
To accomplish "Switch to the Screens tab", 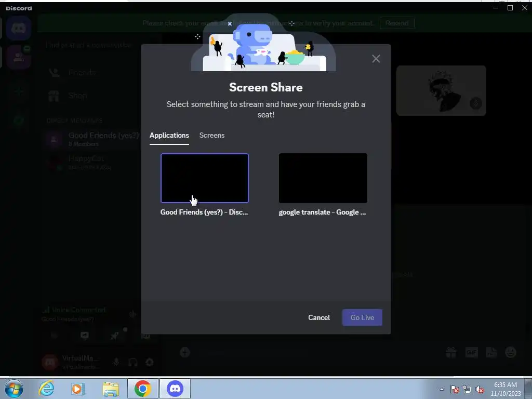I will pos(212,135).
